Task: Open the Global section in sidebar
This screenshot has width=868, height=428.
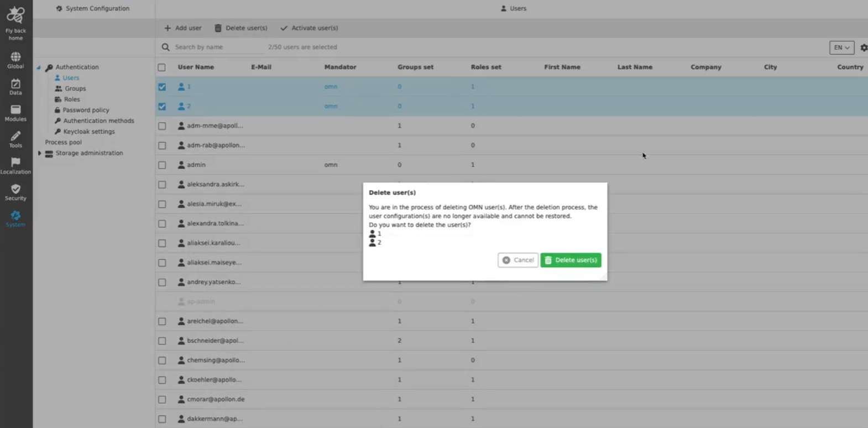Action: [x=15, y=58]
